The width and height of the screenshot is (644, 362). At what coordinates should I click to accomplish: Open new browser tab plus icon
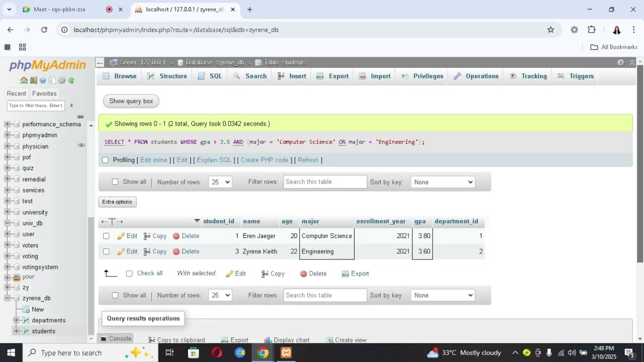click(250, 9)
